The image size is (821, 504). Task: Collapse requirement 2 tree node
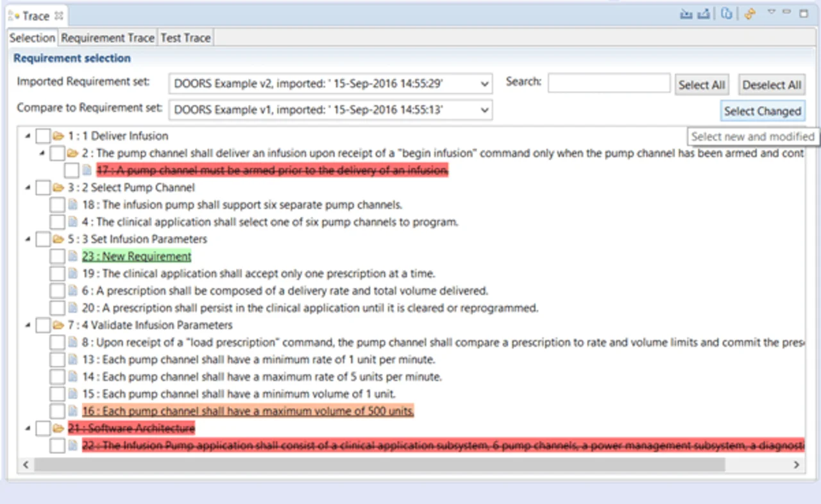[x=42, y=153]
